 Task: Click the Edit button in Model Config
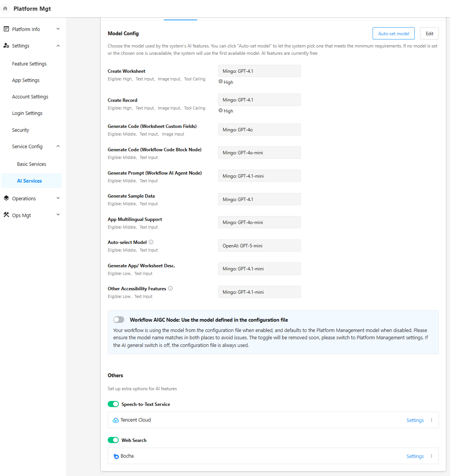click(429, 33)
